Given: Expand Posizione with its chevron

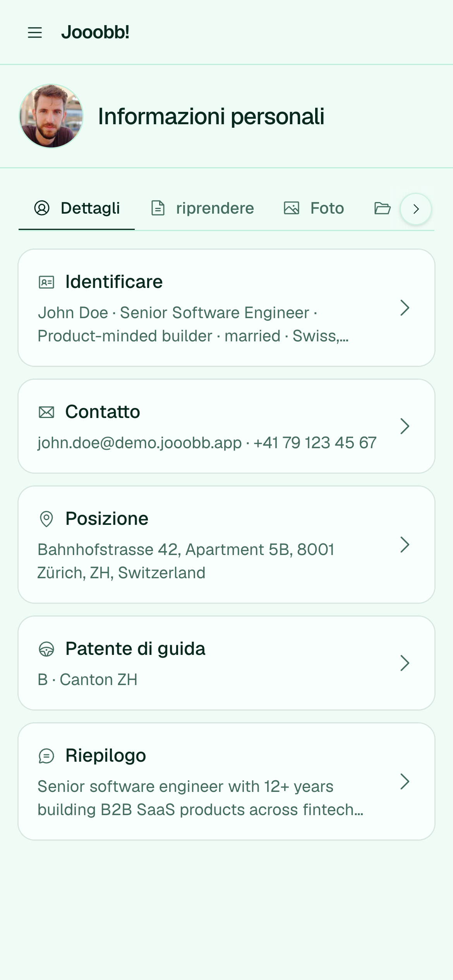Looking at the screenshot, I should click(x=405, y=545).
